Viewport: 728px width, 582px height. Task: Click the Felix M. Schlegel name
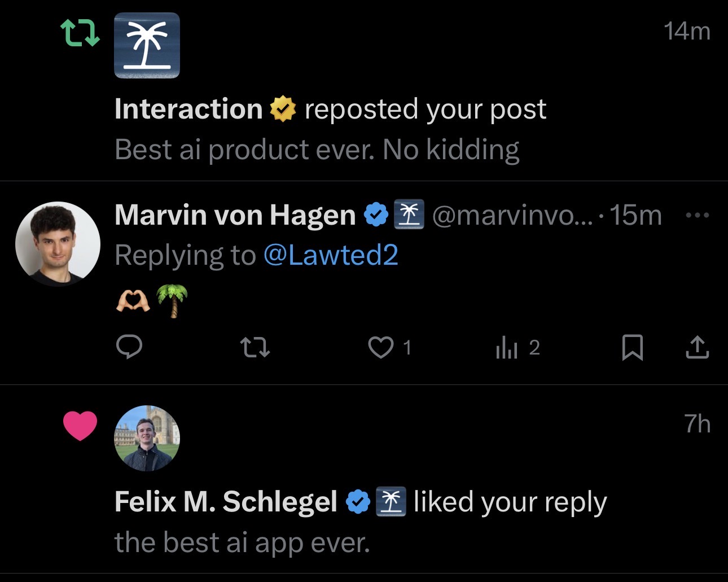click(226, 502)
